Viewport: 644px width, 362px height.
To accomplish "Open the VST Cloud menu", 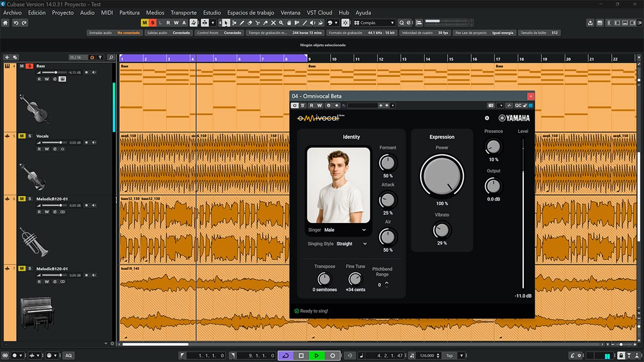I will tap(319, 12).
